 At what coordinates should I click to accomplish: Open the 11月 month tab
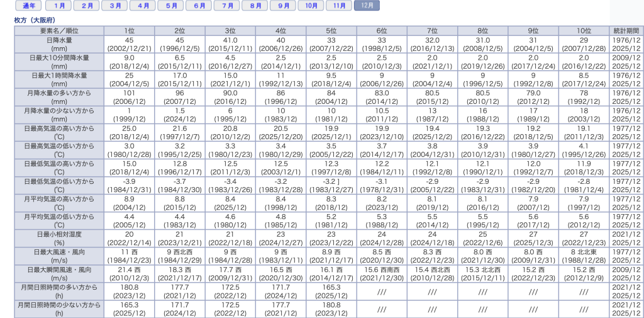[340, 6]
